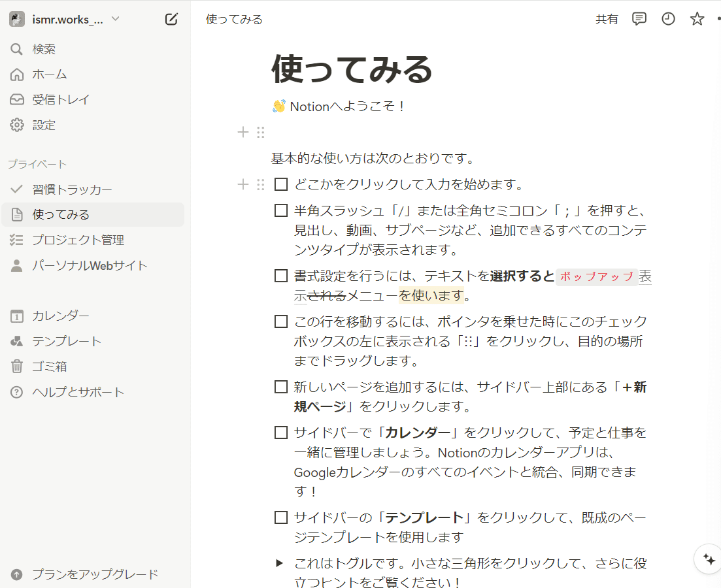The image size is (721, 588).
Task: Click the magnifier search icon
Action: pyautogui.click(x=16, y=49)
